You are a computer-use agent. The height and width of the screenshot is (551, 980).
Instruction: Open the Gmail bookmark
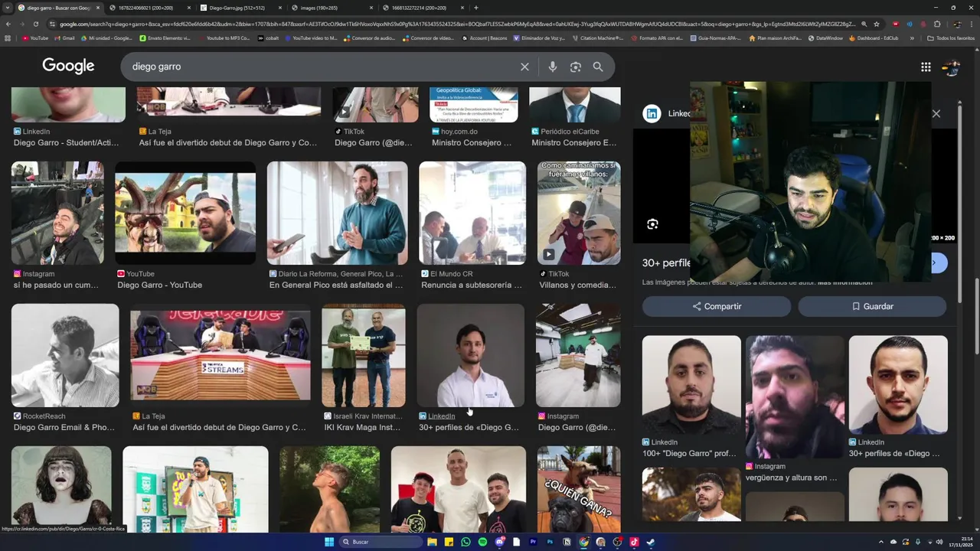(64, 37)
